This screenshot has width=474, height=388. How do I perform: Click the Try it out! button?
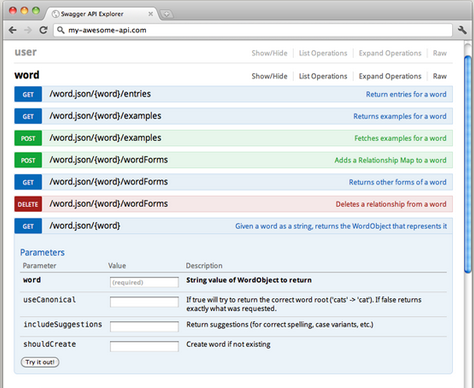pyautogui.click(x=40, y=362)
